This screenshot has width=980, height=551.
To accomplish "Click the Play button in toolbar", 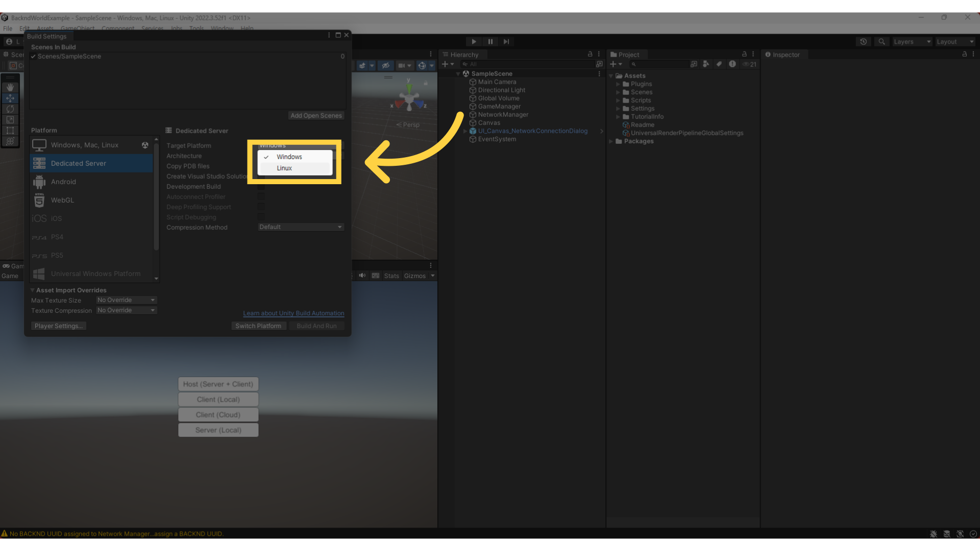I will tap(474, 42).
